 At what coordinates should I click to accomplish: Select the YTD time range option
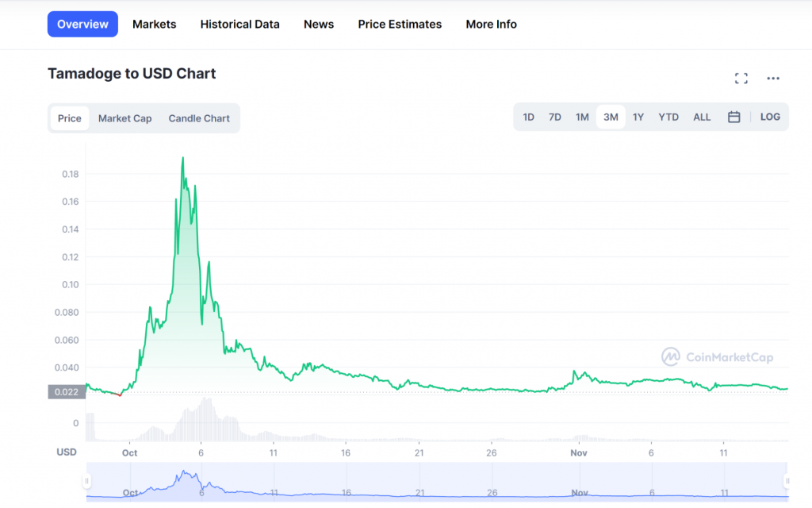tap(668, 116)
